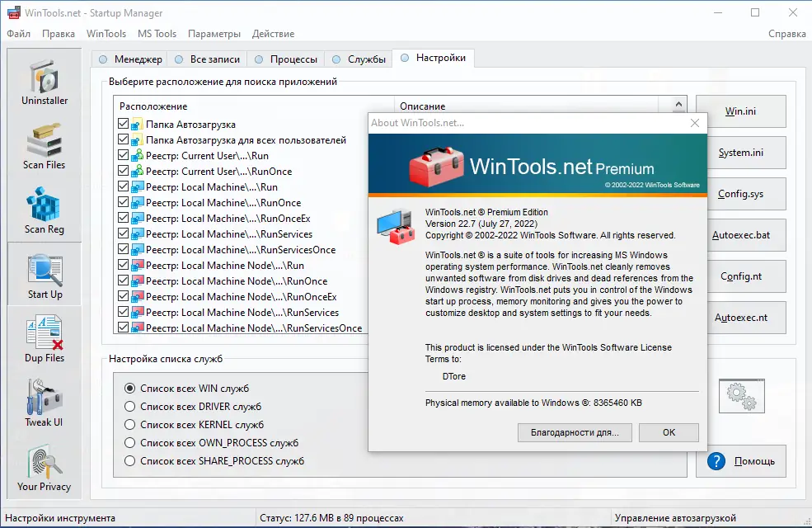Open the Действие menu
The image size is (812, 528).
(x=274, y=34)
